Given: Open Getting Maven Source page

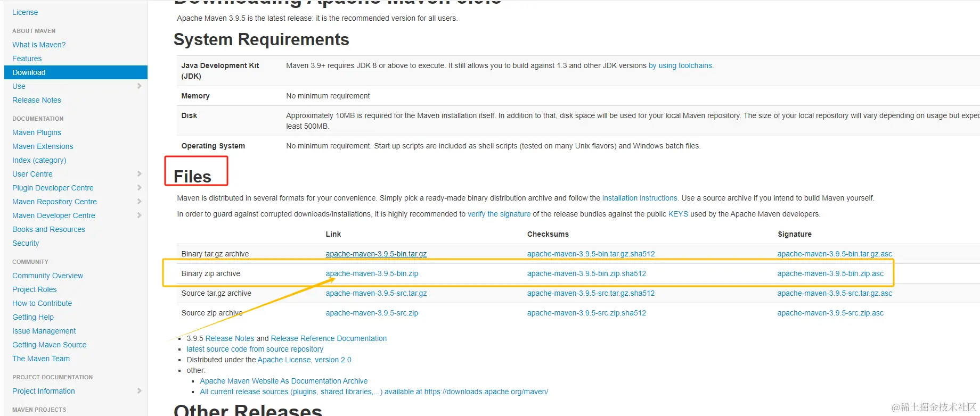Looking at the screenshot, I should [49, 345].
